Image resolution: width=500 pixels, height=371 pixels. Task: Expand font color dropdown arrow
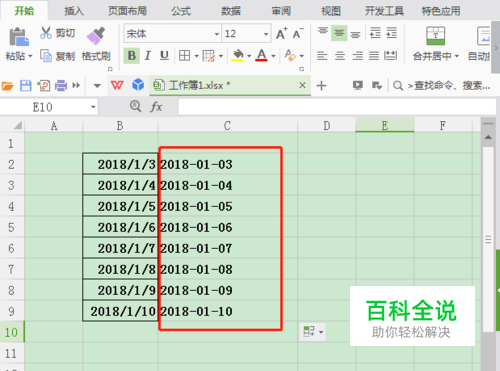click(273, 56)
